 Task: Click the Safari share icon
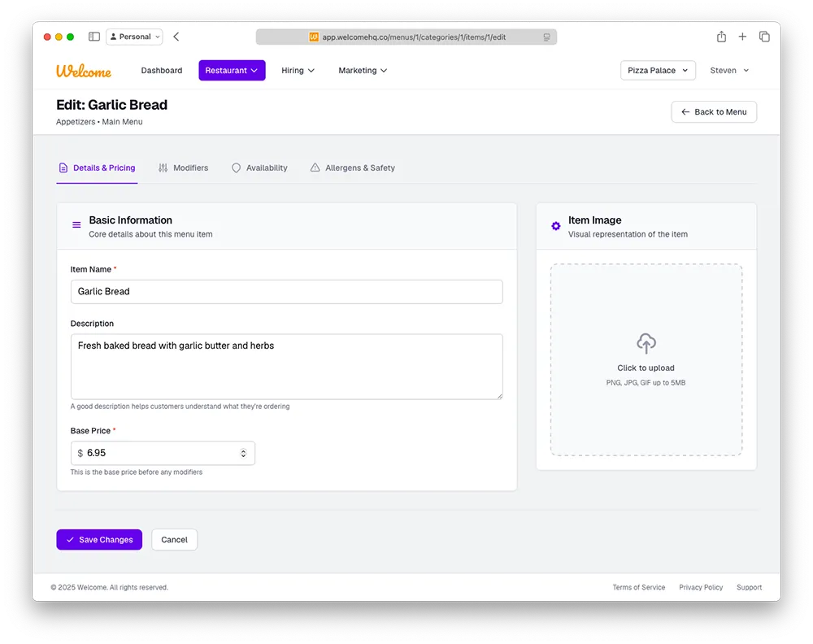click(721, 37)
